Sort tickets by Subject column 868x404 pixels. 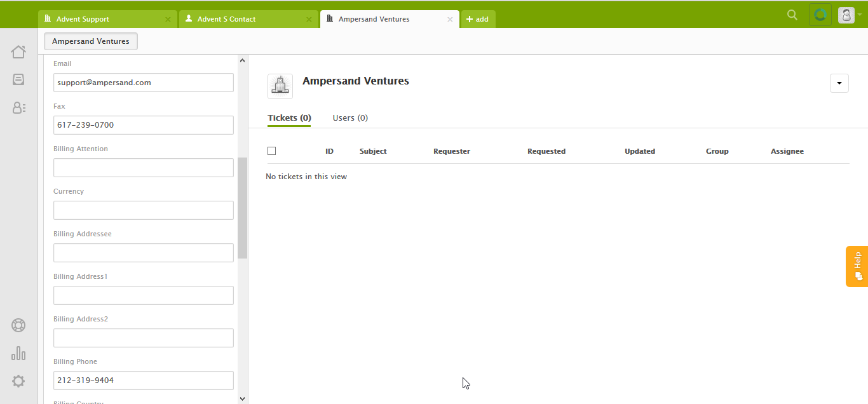(373, 151)
